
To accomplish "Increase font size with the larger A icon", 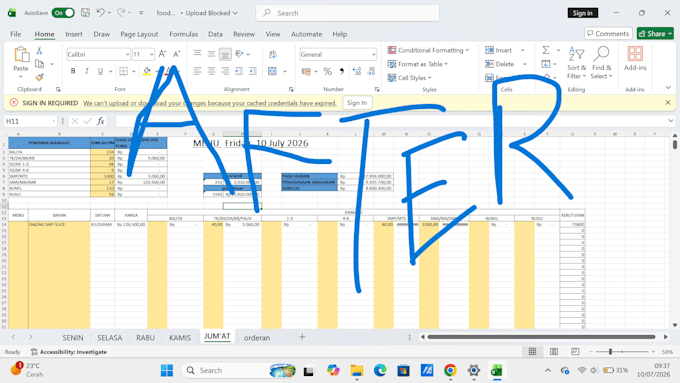I will [x=162, y=54].
